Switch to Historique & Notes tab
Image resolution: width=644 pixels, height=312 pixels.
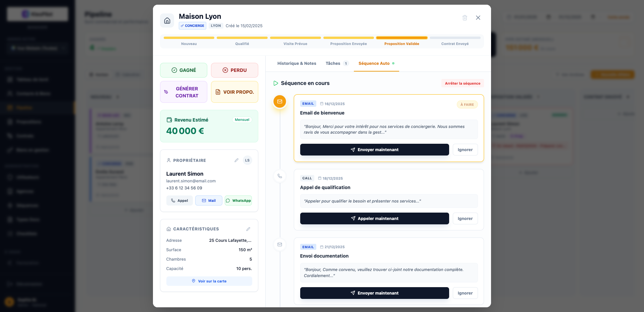297,63
